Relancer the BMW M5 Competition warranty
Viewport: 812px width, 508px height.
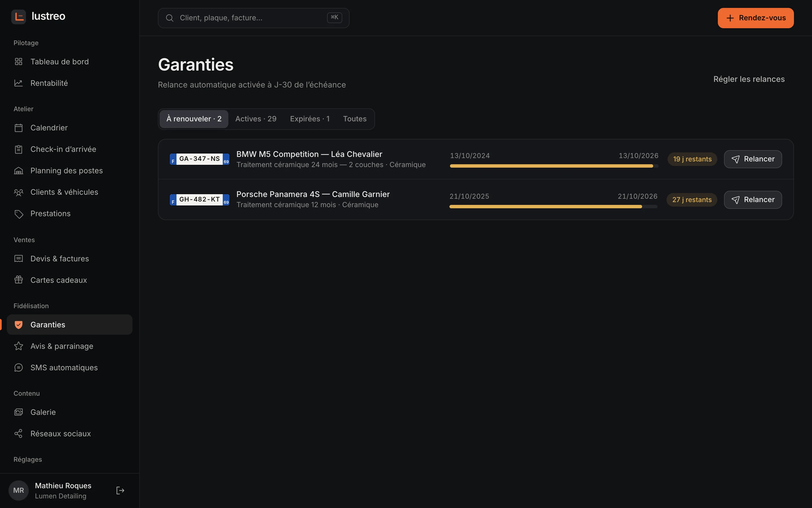click(x=753, y=159)
